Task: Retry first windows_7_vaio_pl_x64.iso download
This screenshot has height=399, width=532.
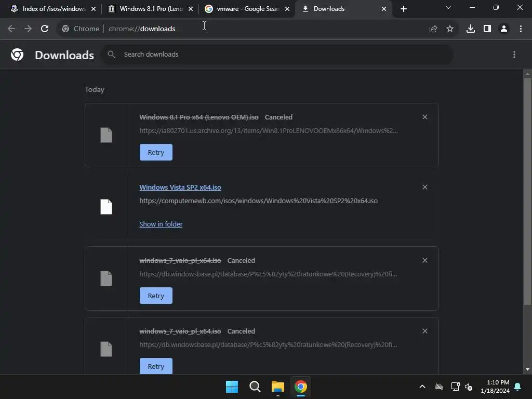Action: pyautogui.click(x=156, y=296)
